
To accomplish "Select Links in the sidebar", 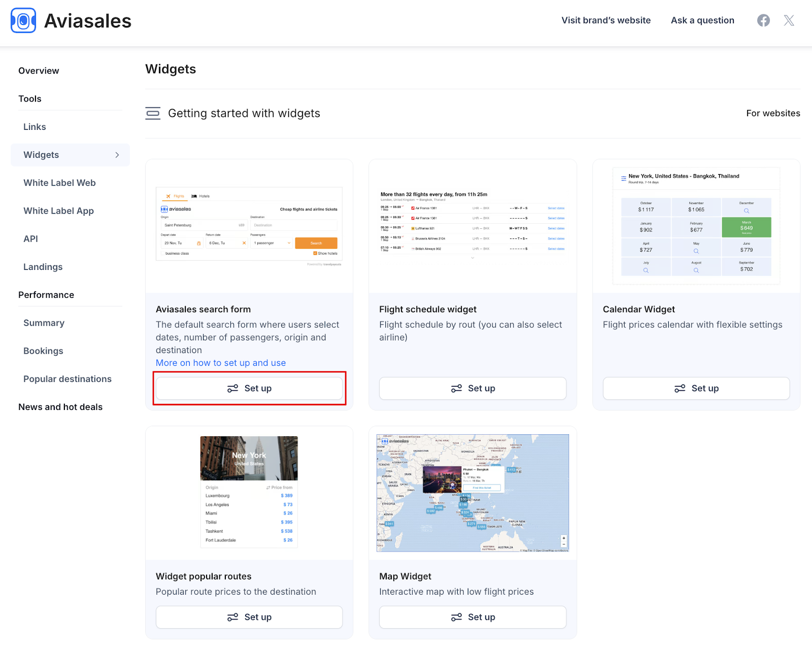I will point(35,127).
